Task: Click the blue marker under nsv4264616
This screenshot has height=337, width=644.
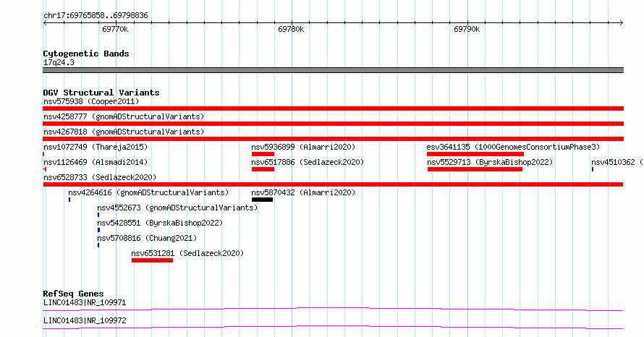Action: coord(69,200)
